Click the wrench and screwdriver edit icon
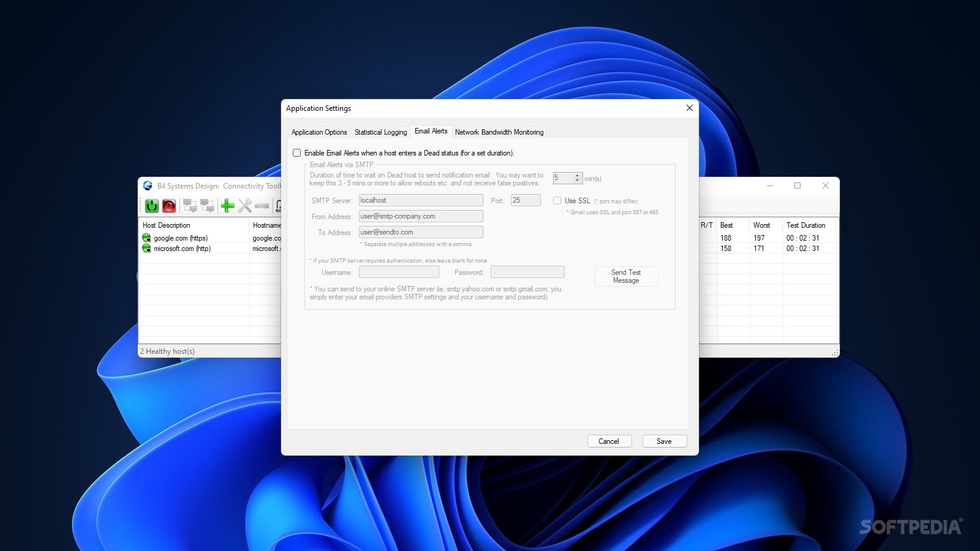Viewport: 980px width, 551px height. tap(245, 206)
